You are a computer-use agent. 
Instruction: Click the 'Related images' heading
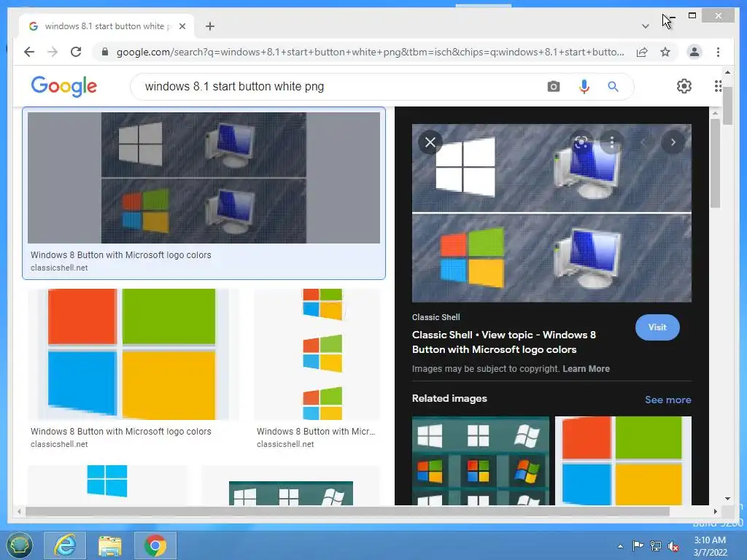pyautogui.click(x=449, y=399)
